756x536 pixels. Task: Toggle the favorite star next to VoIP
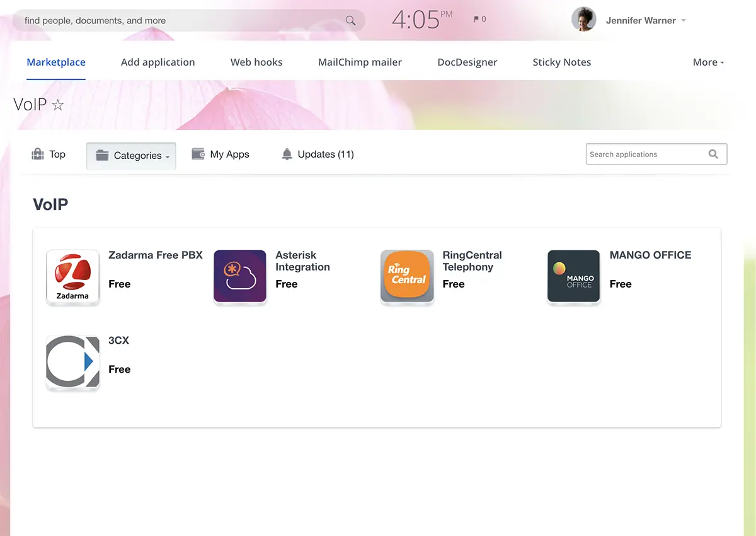[x=58, y=105]
